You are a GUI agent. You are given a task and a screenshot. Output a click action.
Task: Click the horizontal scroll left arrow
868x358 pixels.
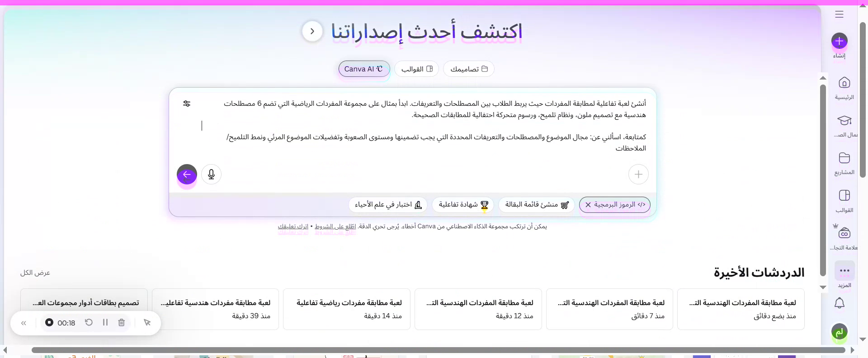tap(5, 350)
